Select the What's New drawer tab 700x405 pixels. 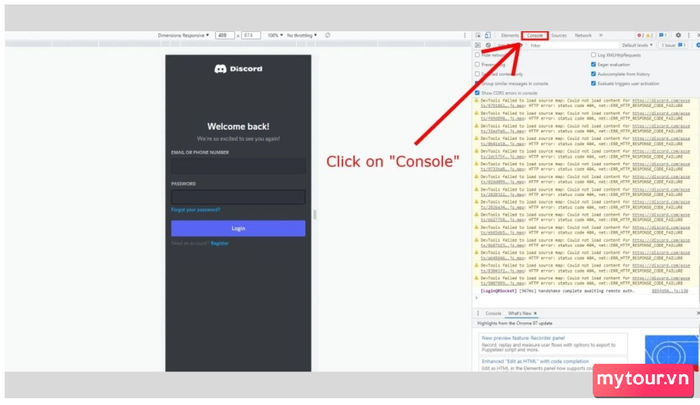[x=520, y=313]
